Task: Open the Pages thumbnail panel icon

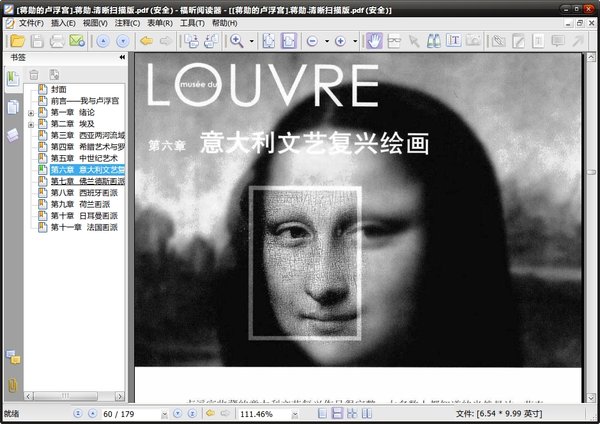Action: click(12, 107)
